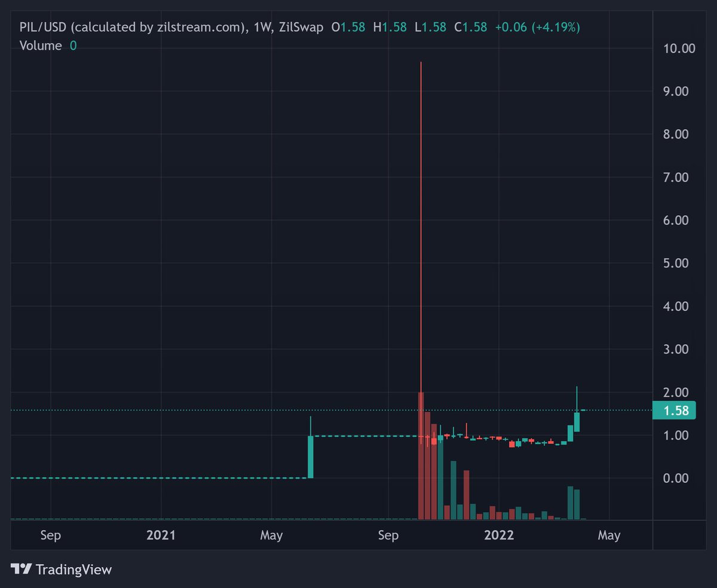This screenshot has width=717, height=588.
Task: Click the 10.00 price axis label
Action: pyautogui.click(x=679, y=48)
